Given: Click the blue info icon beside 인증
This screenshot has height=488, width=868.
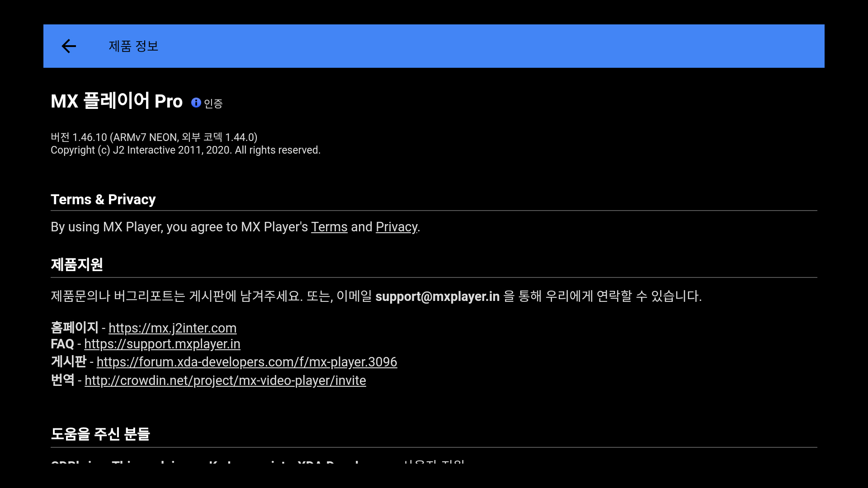Looking at the screenshot, I should tap(196, 103).
